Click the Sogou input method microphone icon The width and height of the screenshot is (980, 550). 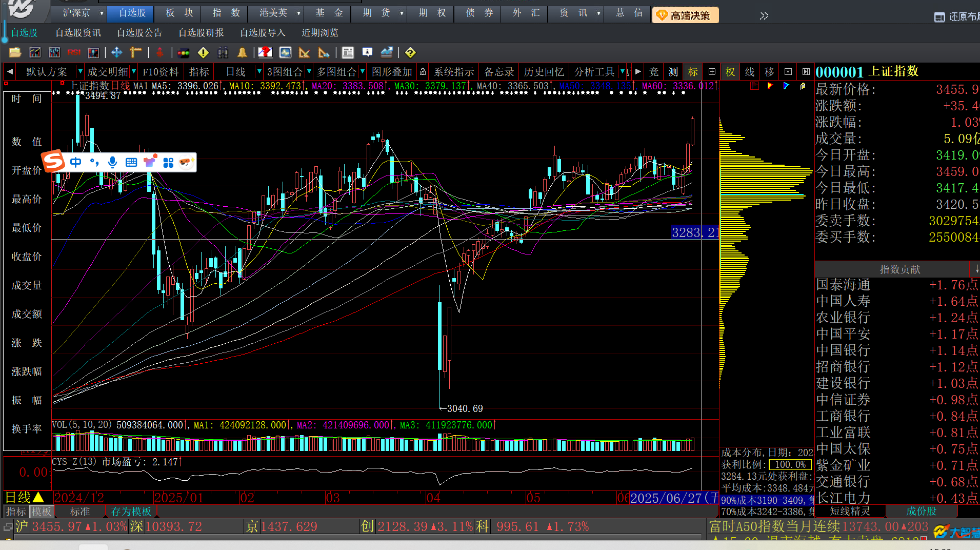pyautogui.click(x=112, y=163)
